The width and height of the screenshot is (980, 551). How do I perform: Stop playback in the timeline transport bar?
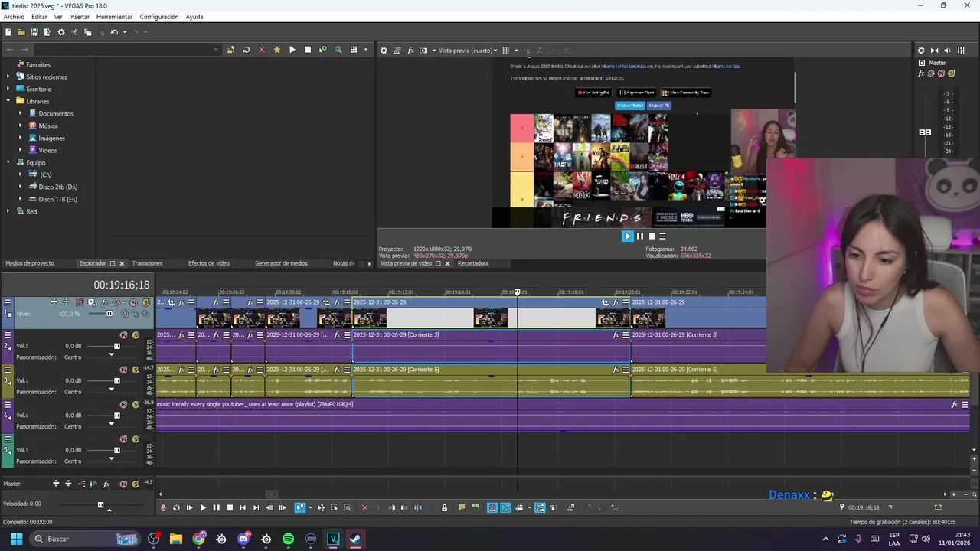[229, 507]
